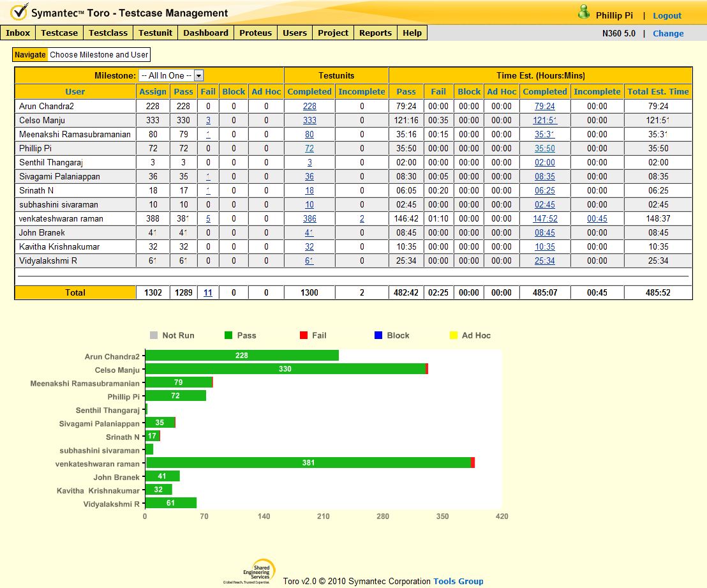Click the Navigate button
The height and width of the screenshot is (588, 707).
tap(30, 55)
